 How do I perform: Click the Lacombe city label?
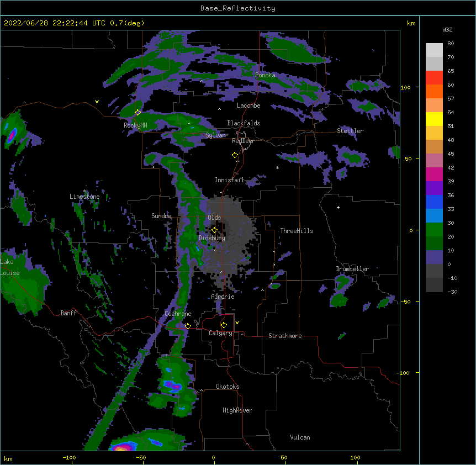tap(248, 105)
